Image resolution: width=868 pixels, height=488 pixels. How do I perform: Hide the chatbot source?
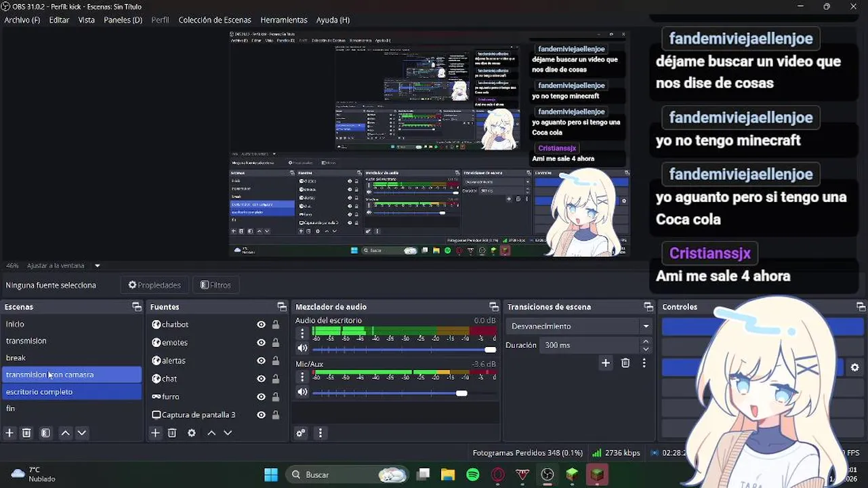coord(261,325)
